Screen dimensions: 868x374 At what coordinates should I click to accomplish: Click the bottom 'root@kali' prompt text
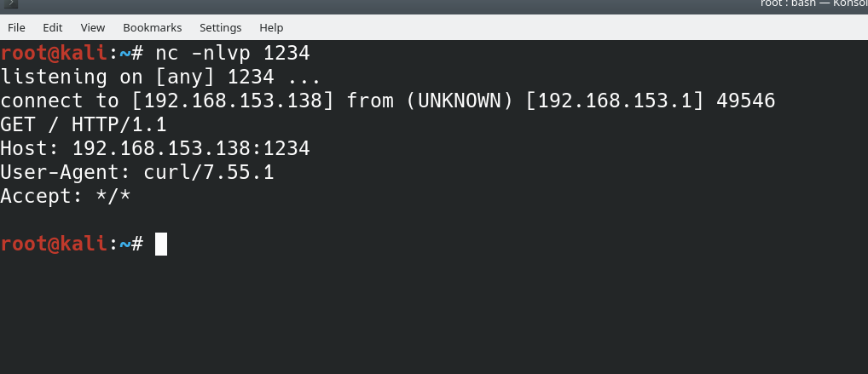coord(55,245)
